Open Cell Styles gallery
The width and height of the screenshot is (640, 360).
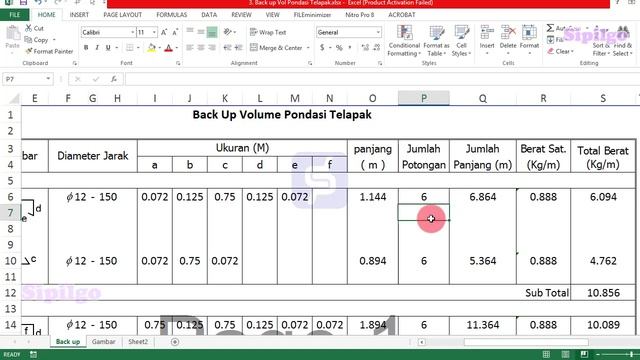[461, 41]
